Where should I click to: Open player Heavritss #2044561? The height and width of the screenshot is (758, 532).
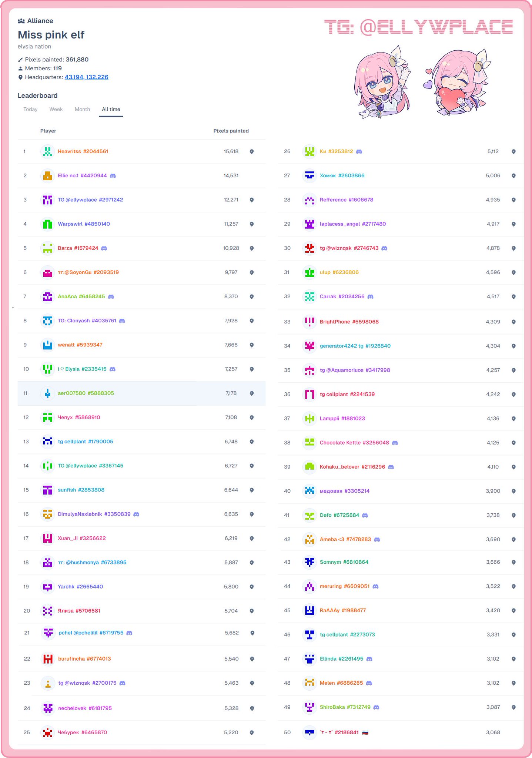[83, 151]
